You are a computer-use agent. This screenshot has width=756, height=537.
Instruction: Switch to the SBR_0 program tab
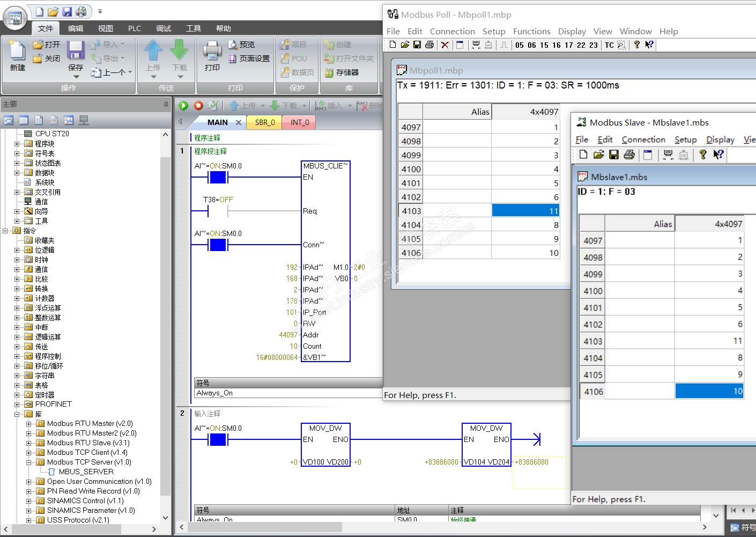(x=265, y=122)
